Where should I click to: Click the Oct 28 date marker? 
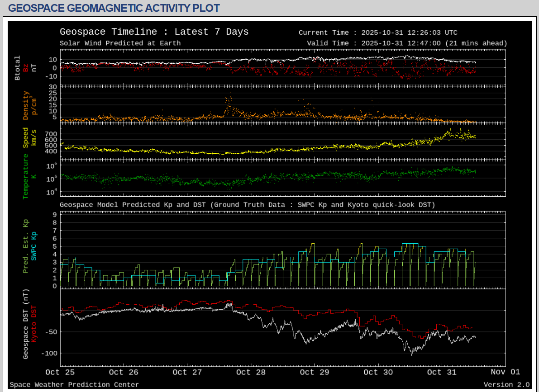(x=251, y=372)
